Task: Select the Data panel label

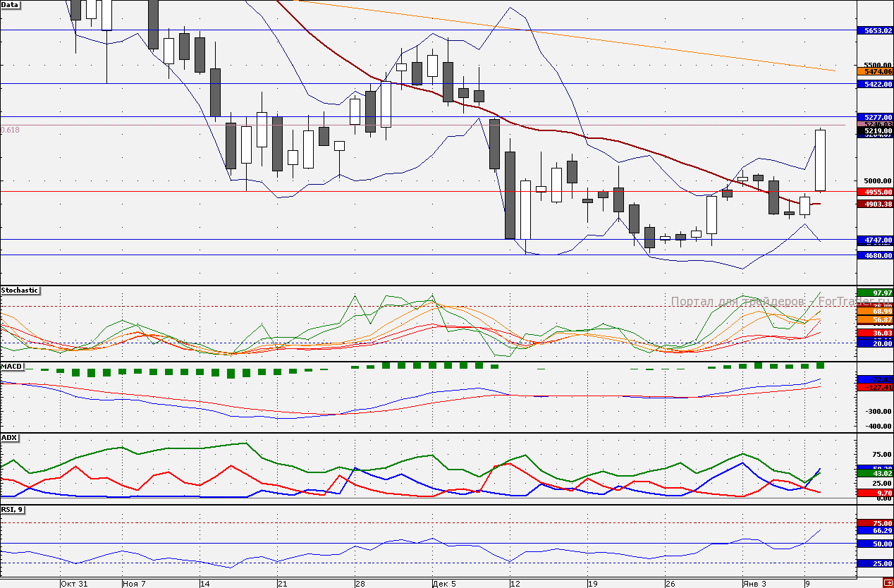Action: tap(11, 5)
